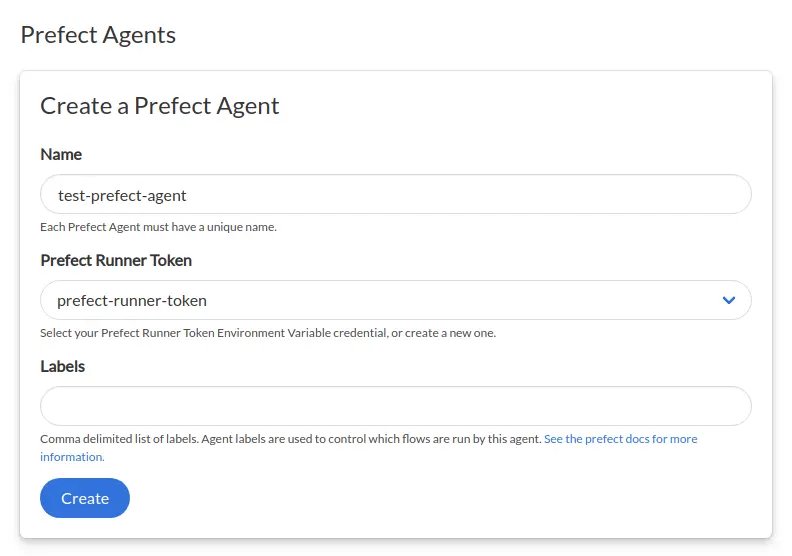Click the 'Name' field label
Image resolution: width=792 pixels, height=556 pixels.
tap(61, 154)
